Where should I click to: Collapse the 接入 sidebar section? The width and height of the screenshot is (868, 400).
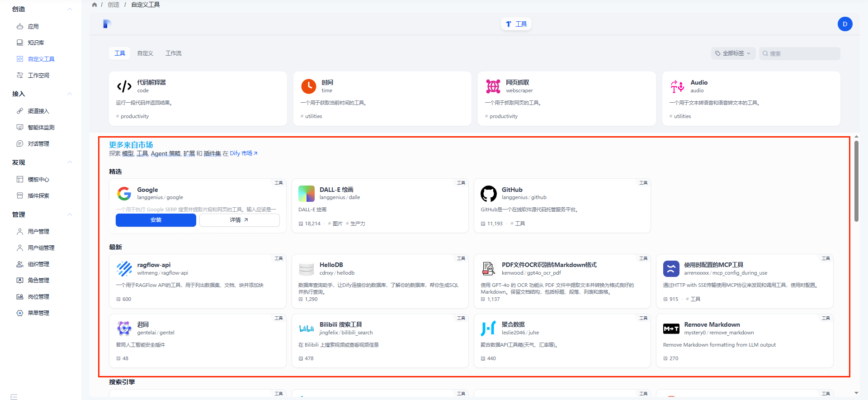click(70, 94)
